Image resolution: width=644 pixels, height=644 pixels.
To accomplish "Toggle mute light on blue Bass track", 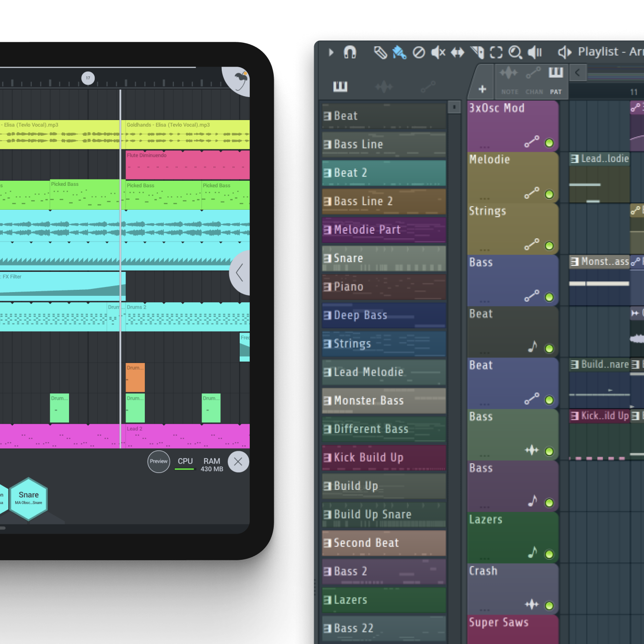I will point(549,297).
